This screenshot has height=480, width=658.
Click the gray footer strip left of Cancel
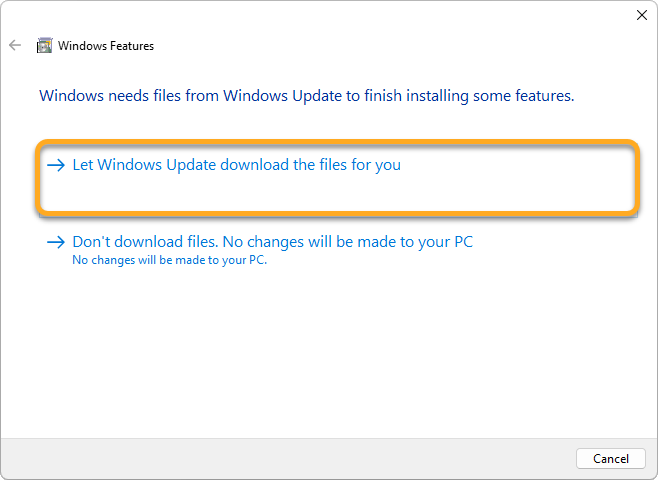point(300,458)
